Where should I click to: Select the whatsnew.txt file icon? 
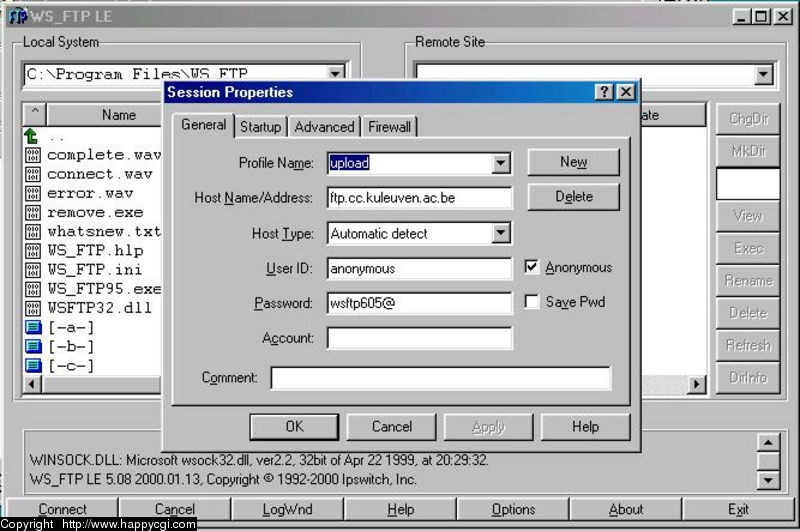click(x=33, y=232)
